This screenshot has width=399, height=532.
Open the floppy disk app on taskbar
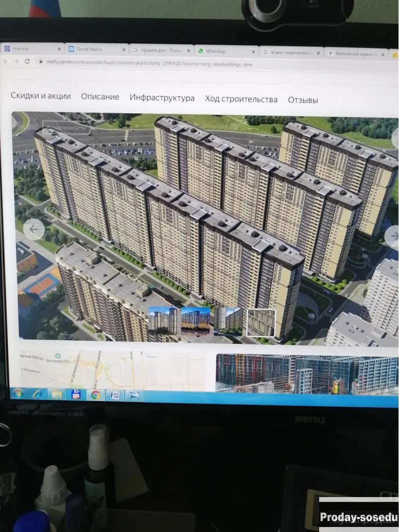(x=76, y=395)
